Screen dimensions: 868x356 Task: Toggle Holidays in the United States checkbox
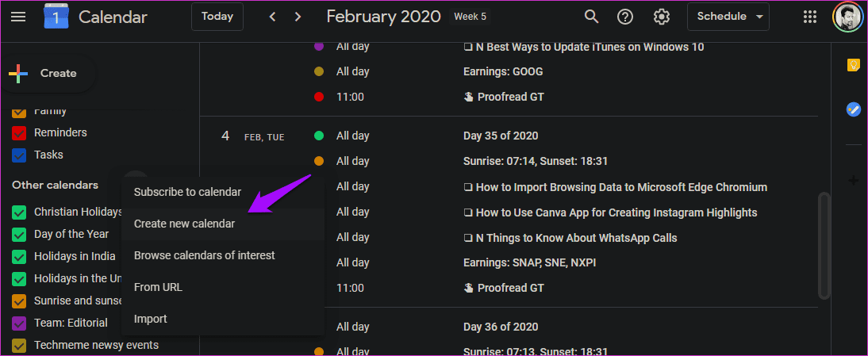[x=19, y=278]
